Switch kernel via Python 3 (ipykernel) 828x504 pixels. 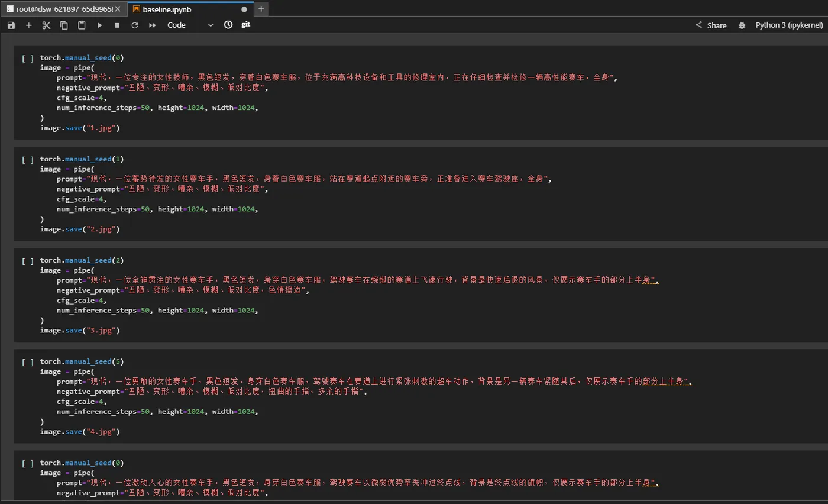789,25
